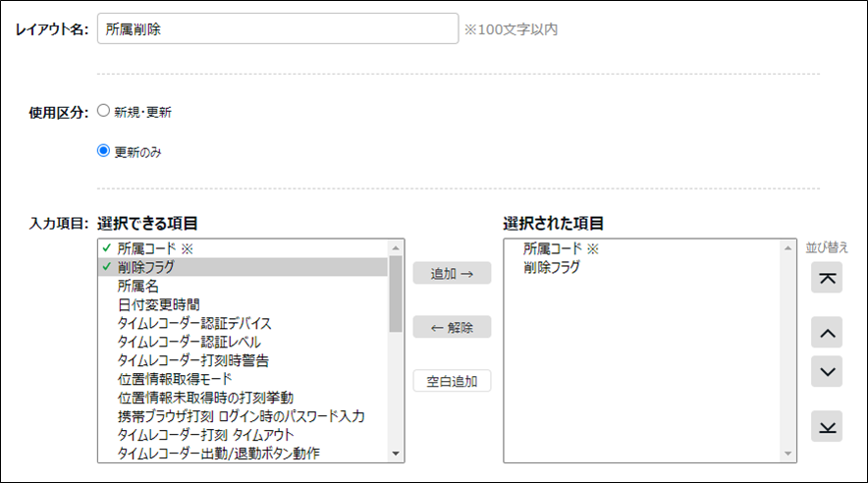Select 削除フラグ in available items list
This screenshot has width=868, height=483.
click(244, 267)
